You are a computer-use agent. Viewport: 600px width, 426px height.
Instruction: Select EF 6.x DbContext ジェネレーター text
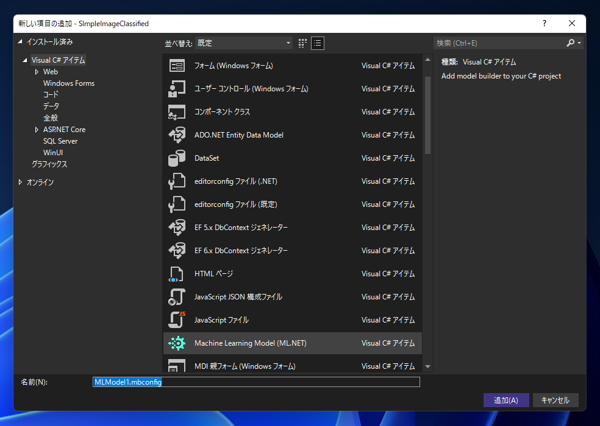pos(241,251)
